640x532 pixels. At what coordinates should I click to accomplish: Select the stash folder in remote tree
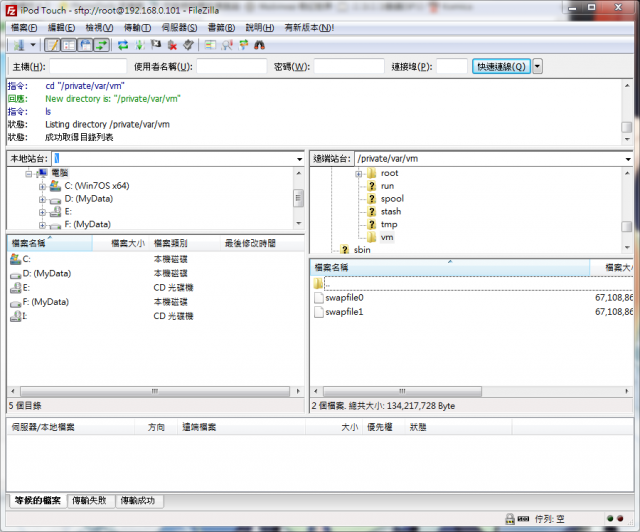391,211
